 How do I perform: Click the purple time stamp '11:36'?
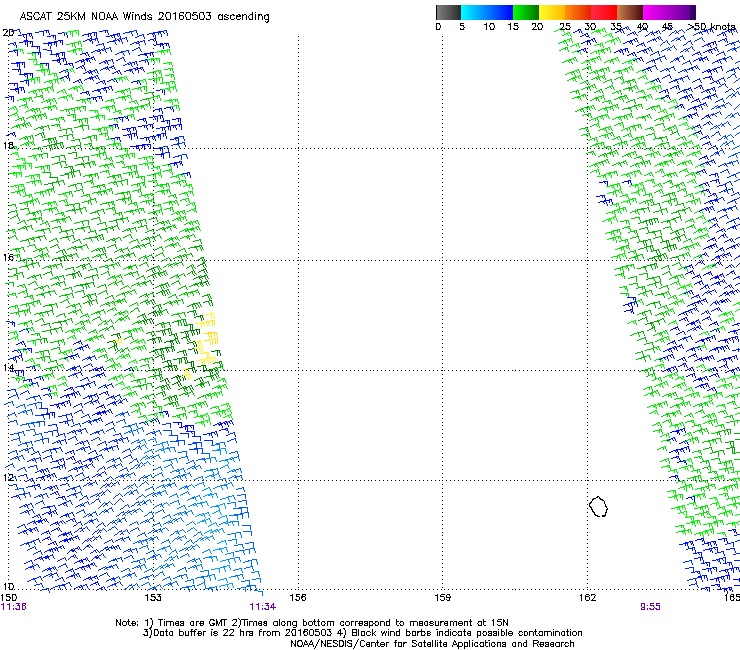pos(14,607)
